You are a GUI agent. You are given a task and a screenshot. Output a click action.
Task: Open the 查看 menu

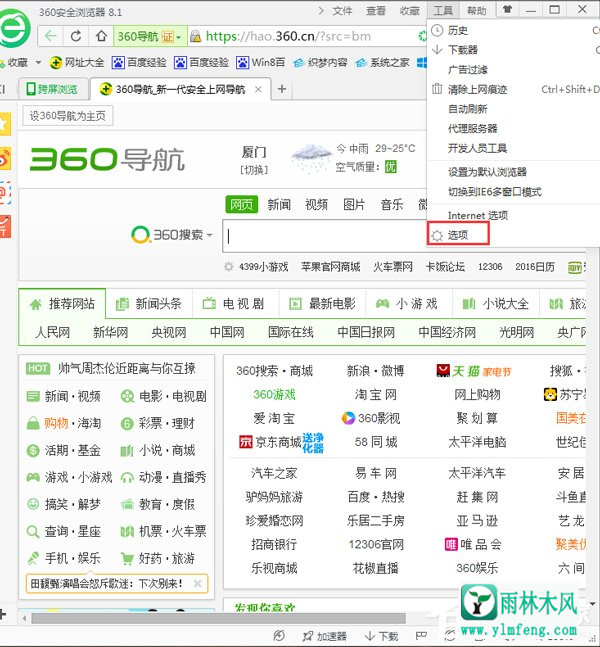pos(376,10)
